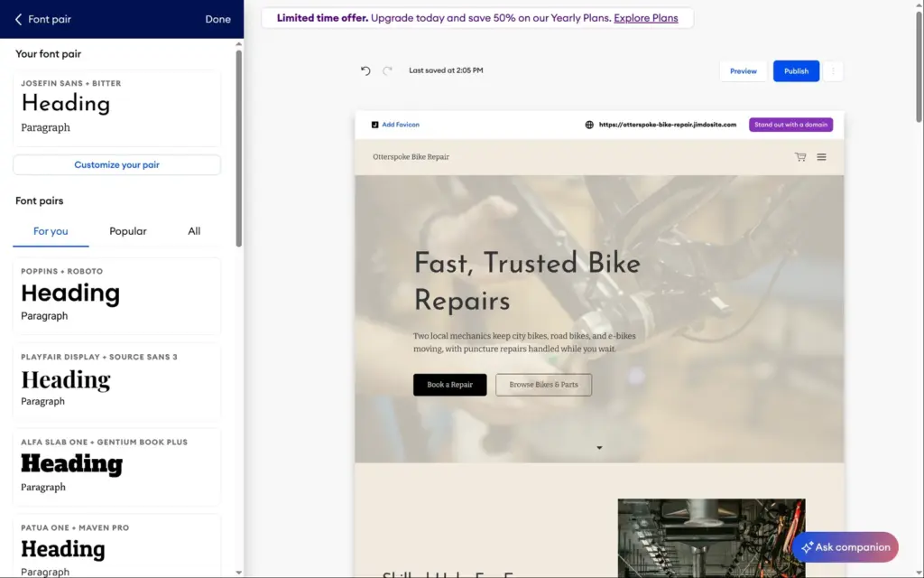Screen dimensions: 924x578
Task: Click the blue Publish button
Action: 796,70
